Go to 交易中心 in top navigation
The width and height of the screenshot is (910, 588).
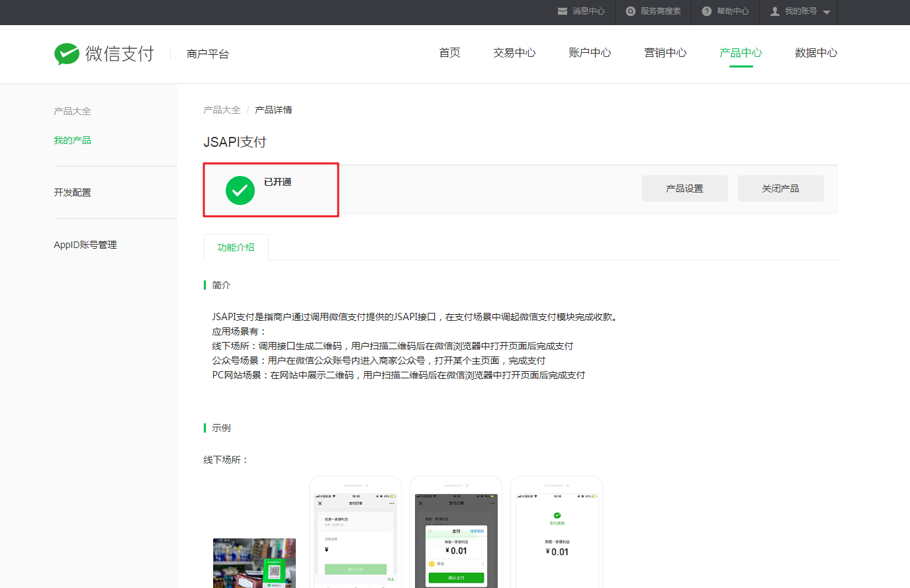click(x=514, y=53)
